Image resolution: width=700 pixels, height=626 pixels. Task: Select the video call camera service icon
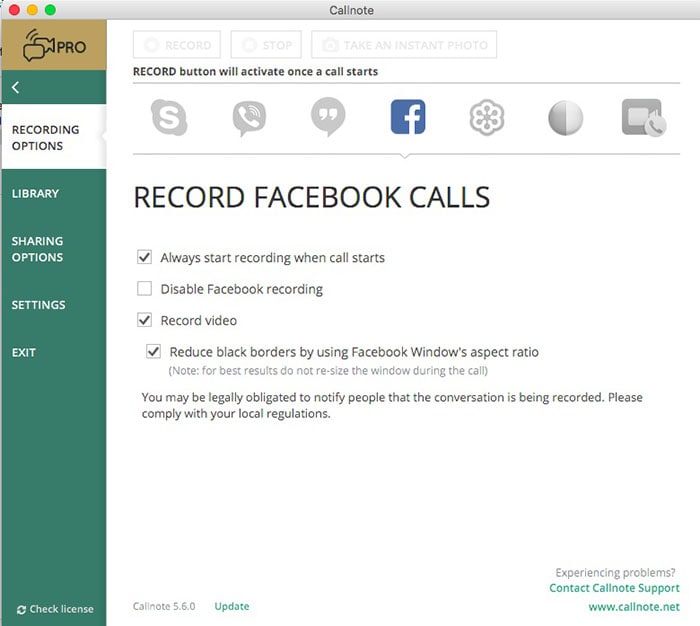point(644,118)
